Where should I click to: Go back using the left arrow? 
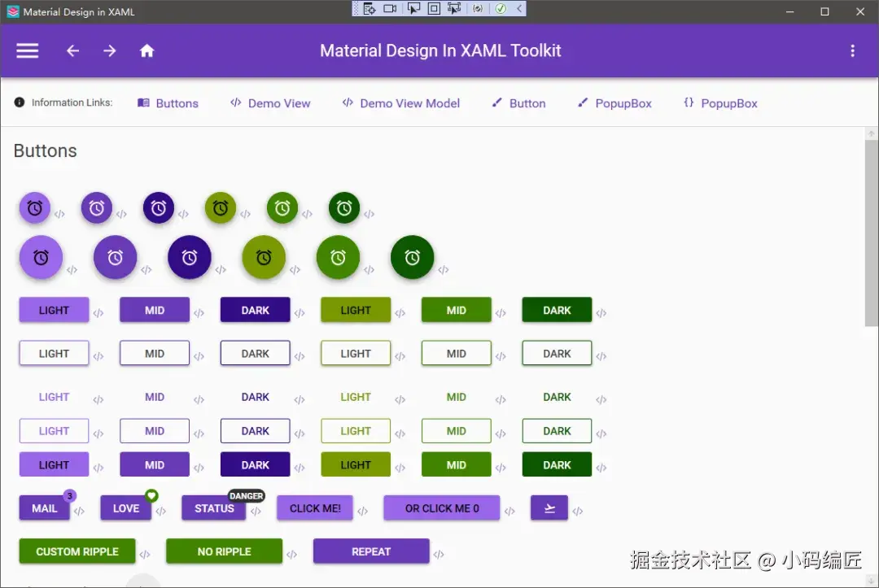(x=73, y=51)
